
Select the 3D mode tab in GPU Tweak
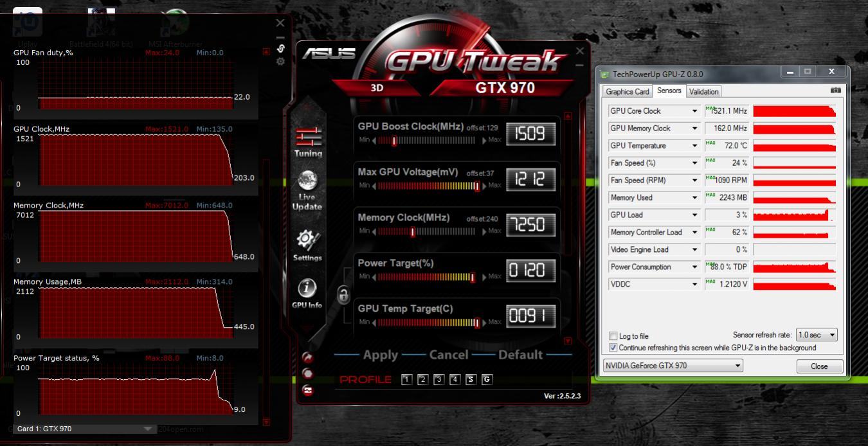coord(377,88)
